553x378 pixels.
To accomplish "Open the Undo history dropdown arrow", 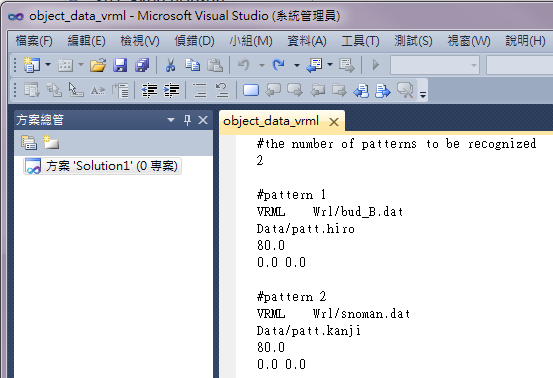I will 262,65.
